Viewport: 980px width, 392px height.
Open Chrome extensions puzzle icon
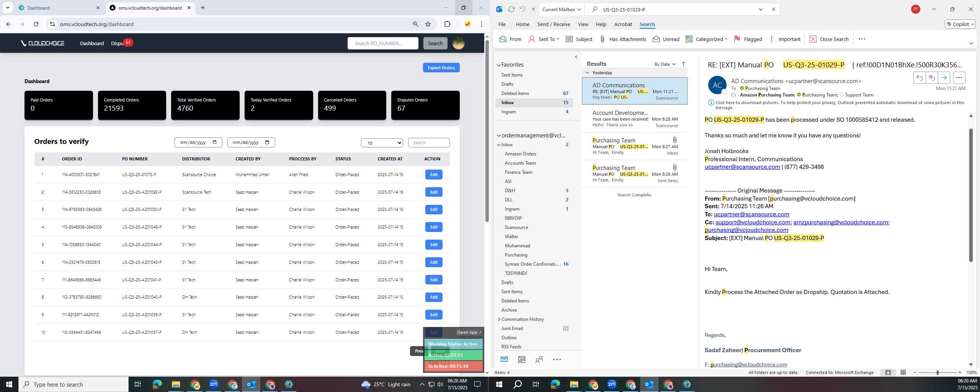[x=447, y=24]
